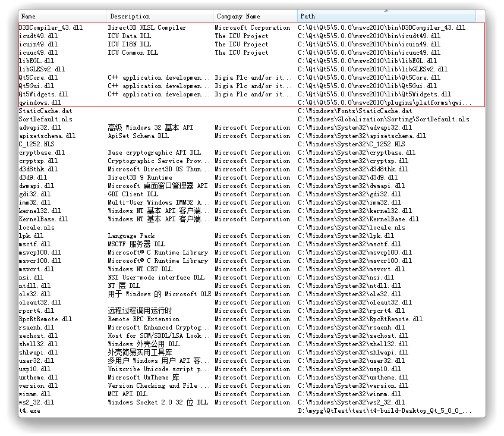Viewport: 504px width, 436px height.
Task: Select the advapi32.dll row
Action: click(40, 128)
